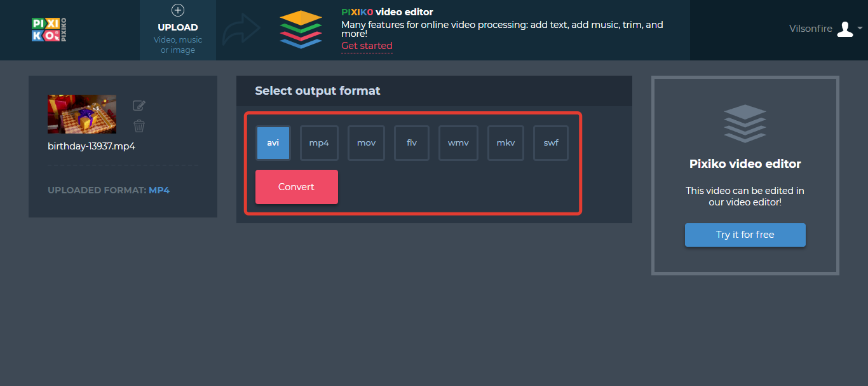Screen dimensions: 868x386
Task: Click the MP4 uploaded format label
Action: tap(159, 190)
